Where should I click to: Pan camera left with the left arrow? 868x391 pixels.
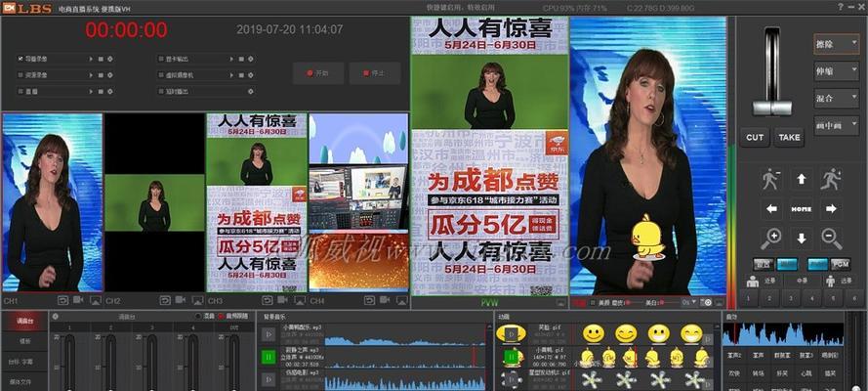pyautogui.click(x=771, y=209)
